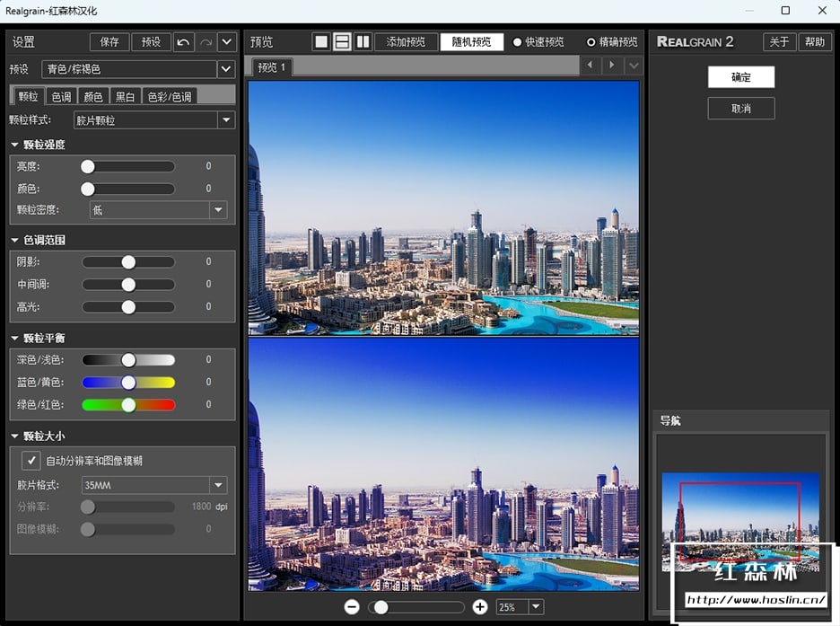Switch to the 黑白 tab
Screen dimensions: 840x626
click(x=125, y=96)
